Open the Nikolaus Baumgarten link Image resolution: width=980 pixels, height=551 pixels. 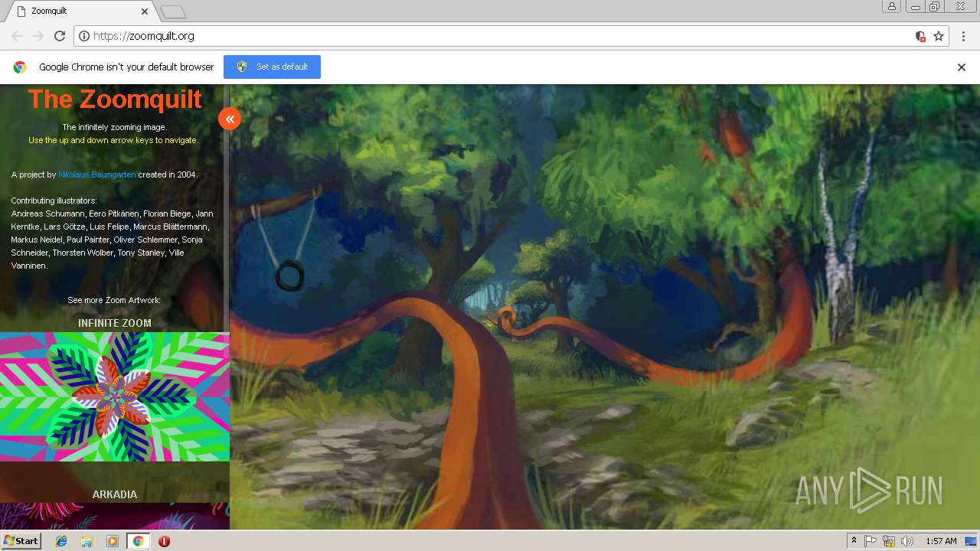point(97,174)
